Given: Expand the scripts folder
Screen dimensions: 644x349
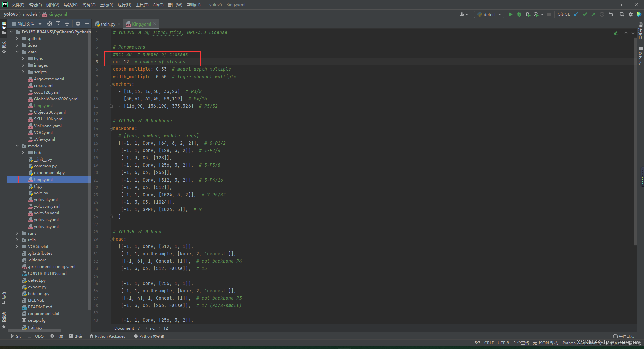Looking at the screenshot, I should point(23,72).
